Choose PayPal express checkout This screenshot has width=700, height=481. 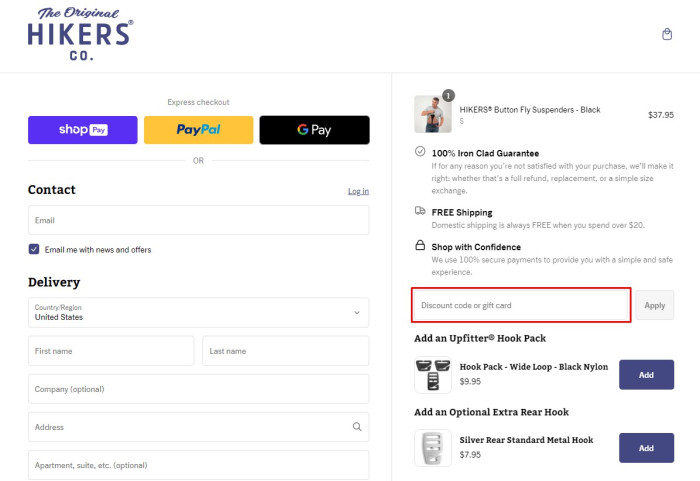[199, 130]
